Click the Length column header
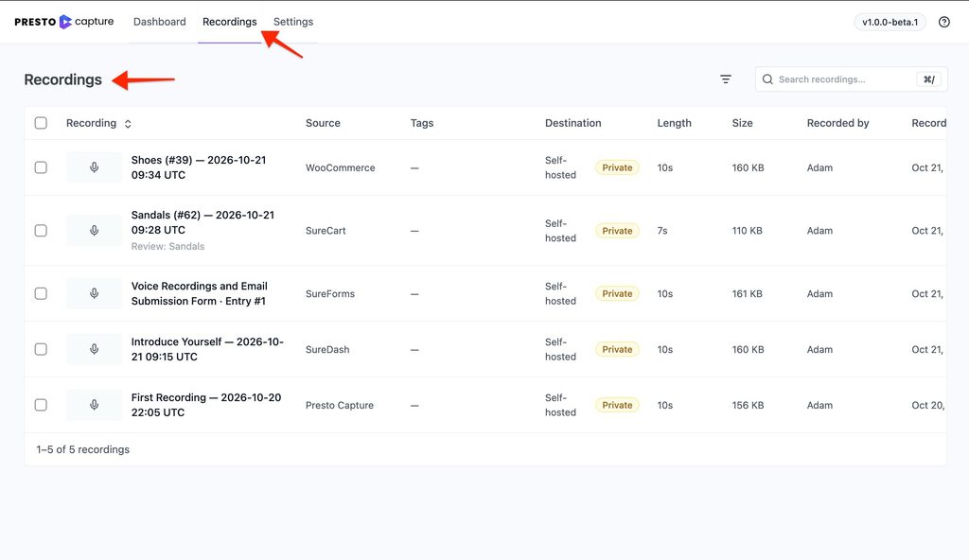Viewport: 969px width, 560px height. pos(674,123)
